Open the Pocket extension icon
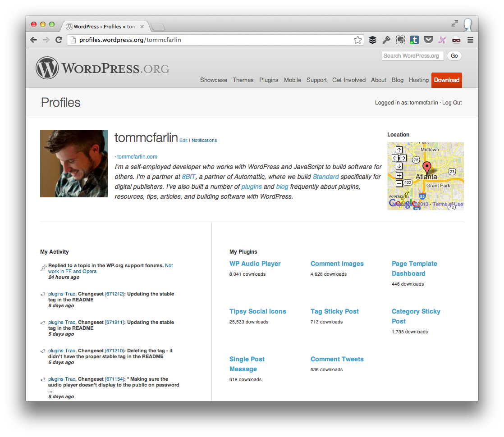Image resolution: width=504 pixels, height=437 pixels. pyautogui.click(x=428, y=40)
